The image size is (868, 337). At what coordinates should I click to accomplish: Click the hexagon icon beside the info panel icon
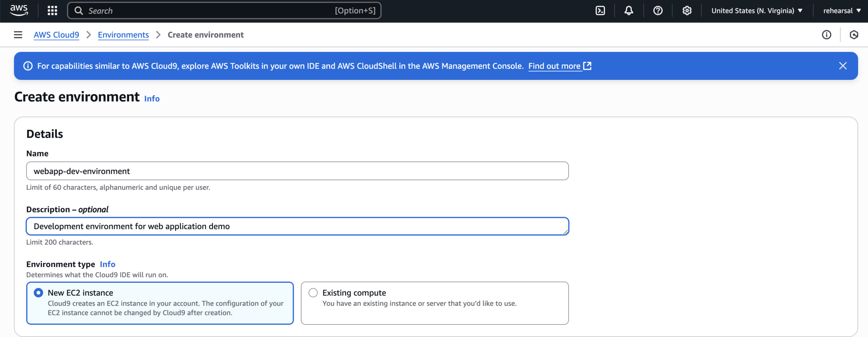854,35
